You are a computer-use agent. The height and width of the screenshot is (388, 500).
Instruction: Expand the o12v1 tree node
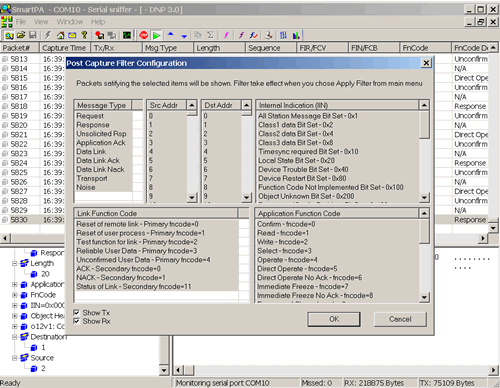click(x=15, y=326)
